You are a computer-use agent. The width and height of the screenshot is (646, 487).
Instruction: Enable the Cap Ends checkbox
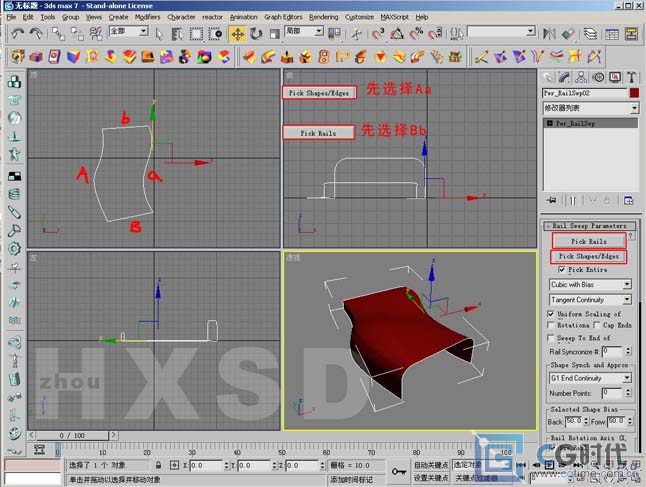pos(597,325)
